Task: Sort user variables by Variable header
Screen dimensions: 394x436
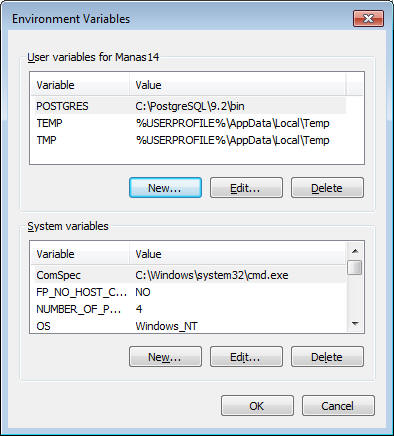Action: [80, 85]
